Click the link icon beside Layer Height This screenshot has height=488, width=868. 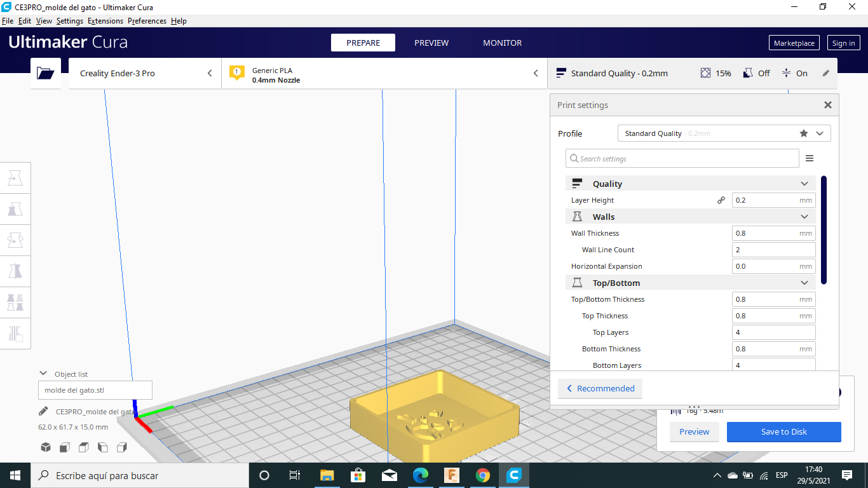tap(721, 200)
